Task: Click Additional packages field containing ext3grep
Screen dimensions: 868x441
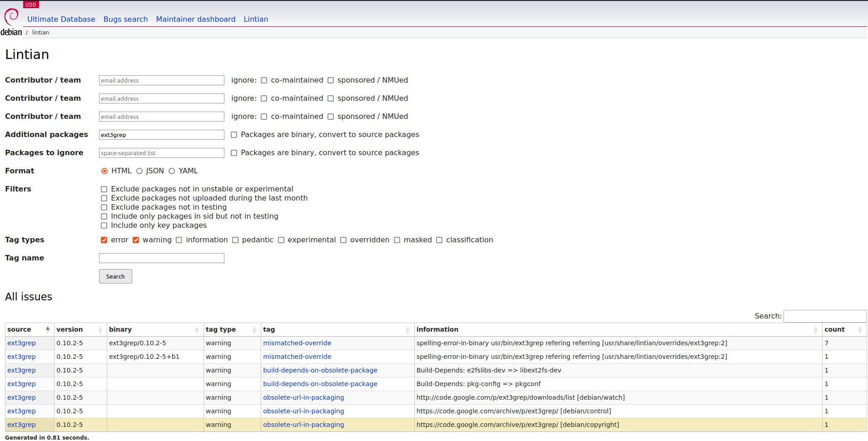Action: [162, 135]
